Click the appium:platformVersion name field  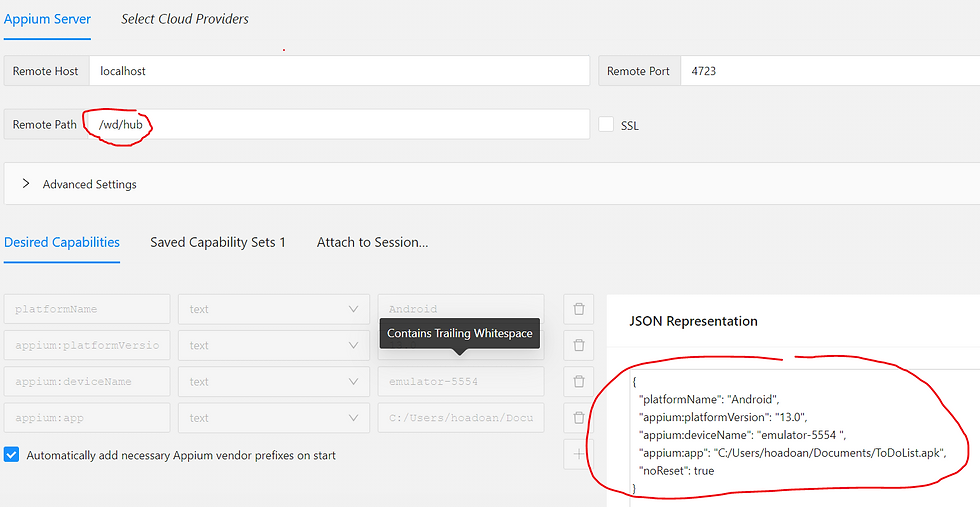tap(87, 345)
